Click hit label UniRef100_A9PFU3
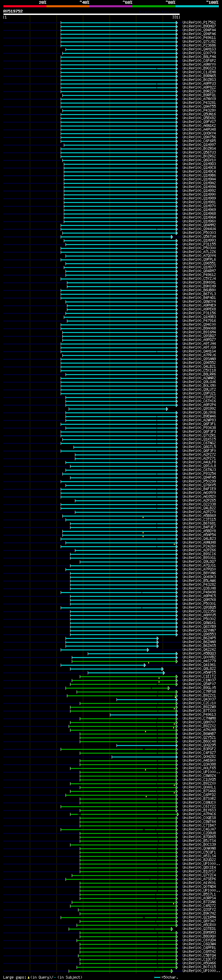The height and width of the screenshot is (980, 222). pyautogui.click(x=199, y=84)
